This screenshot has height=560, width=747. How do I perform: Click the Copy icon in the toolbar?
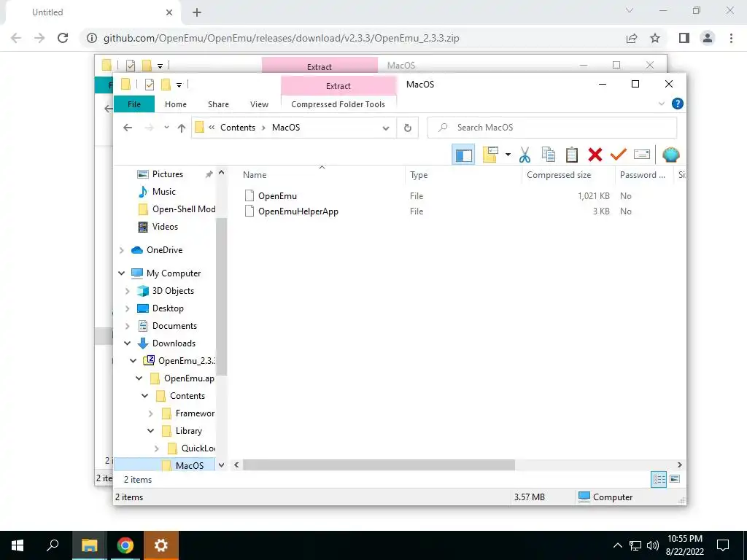click(549, 155)
